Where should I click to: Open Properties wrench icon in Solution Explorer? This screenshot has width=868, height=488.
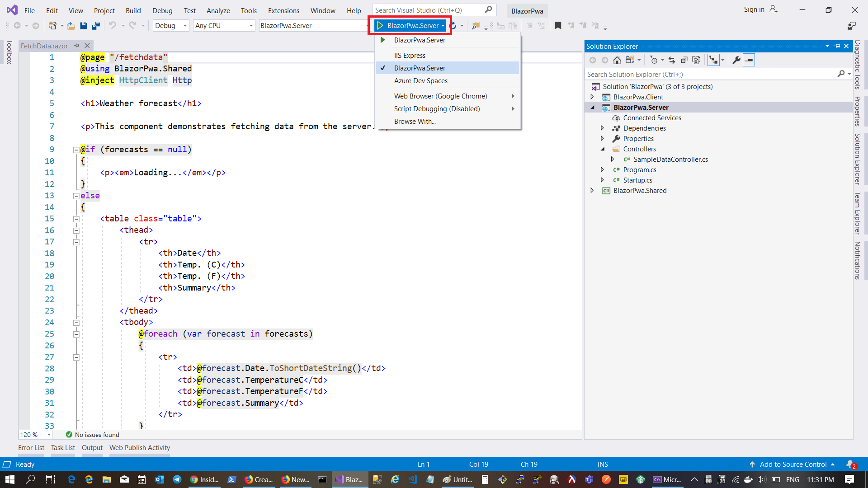tap(736, 60)
